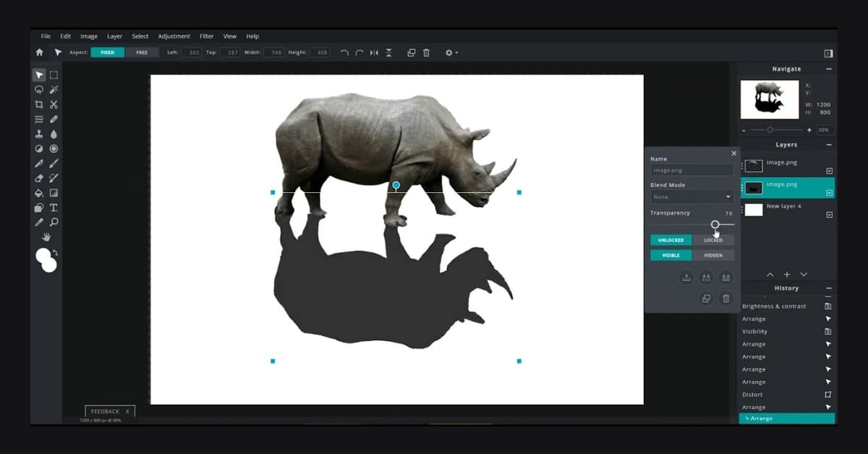
Task: Set aspect to FREE
Action: click(142, 53)
